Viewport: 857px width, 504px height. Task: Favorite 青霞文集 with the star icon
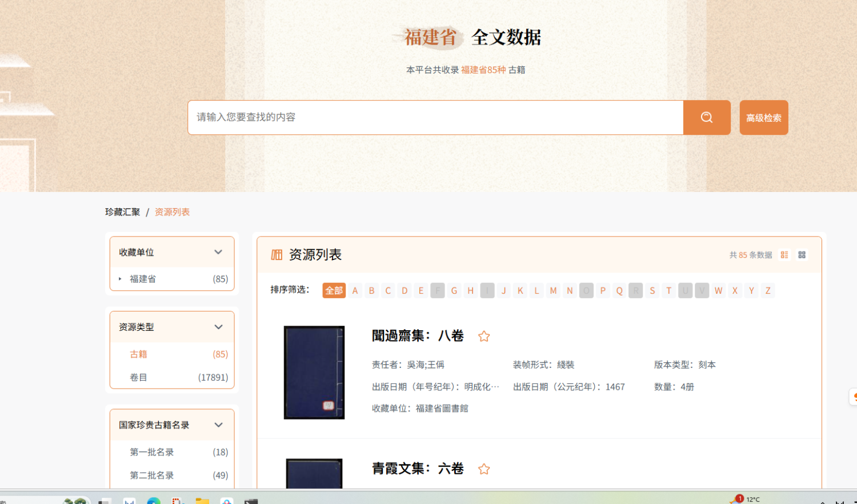click(484, 469)
